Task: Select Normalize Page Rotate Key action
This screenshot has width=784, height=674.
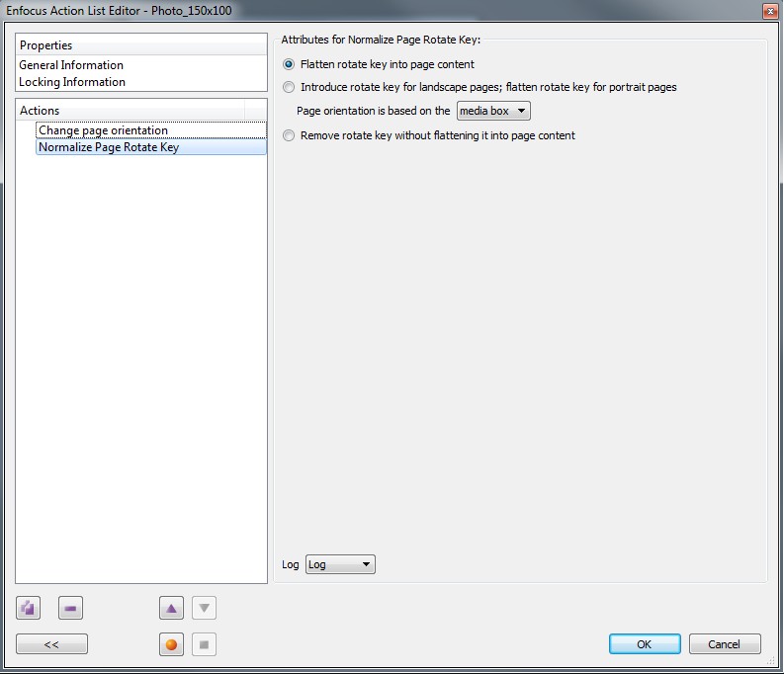Action: coord(151,147)
